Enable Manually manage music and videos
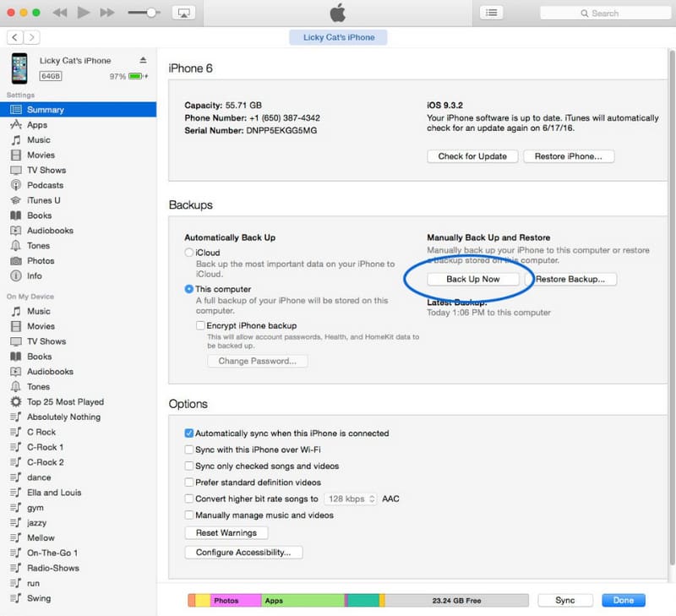 coord(188,515)
